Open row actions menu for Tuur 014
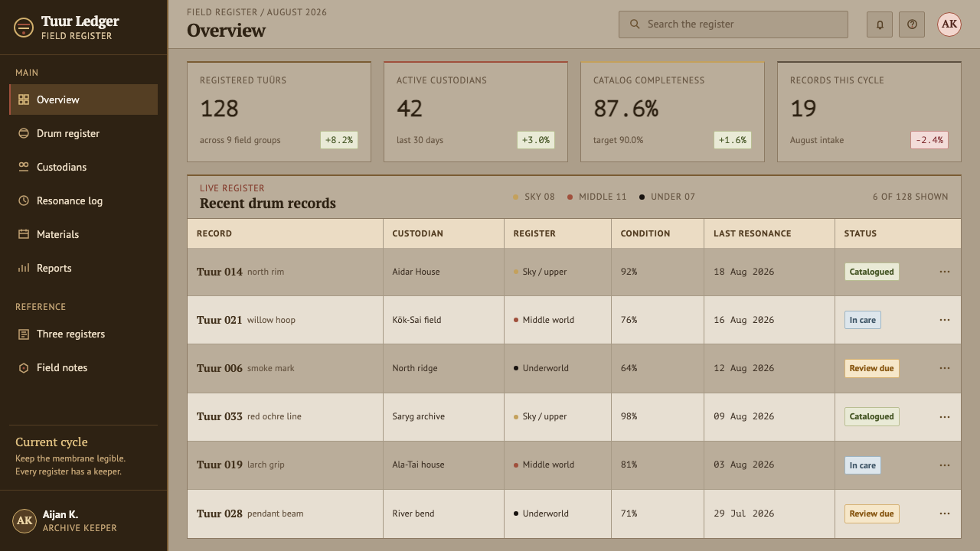Screen dimensions: 980x551 click(x=945, y=272)
